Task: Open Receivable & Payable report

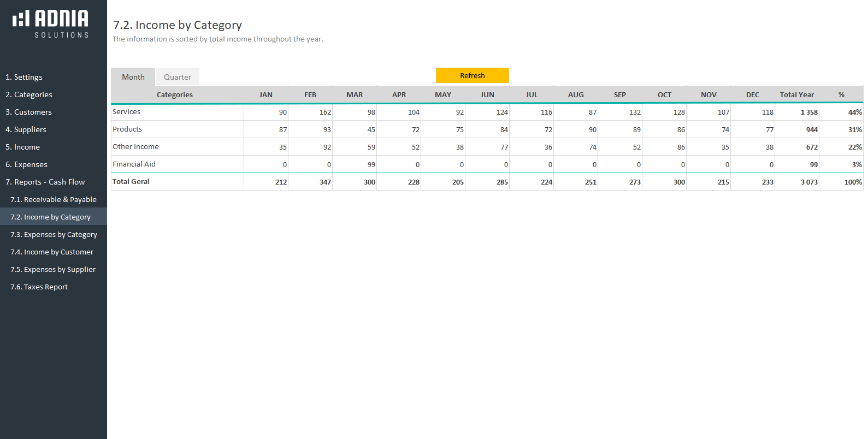Action: click(54, 199)
